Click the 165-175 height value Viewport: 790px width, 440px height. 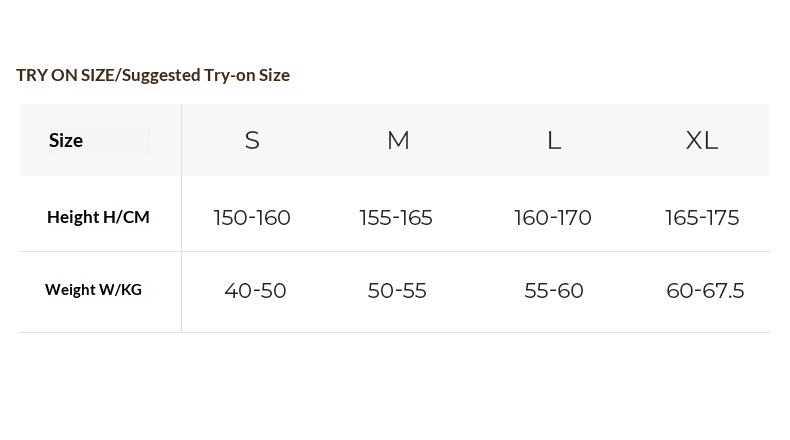coord(702,218)
